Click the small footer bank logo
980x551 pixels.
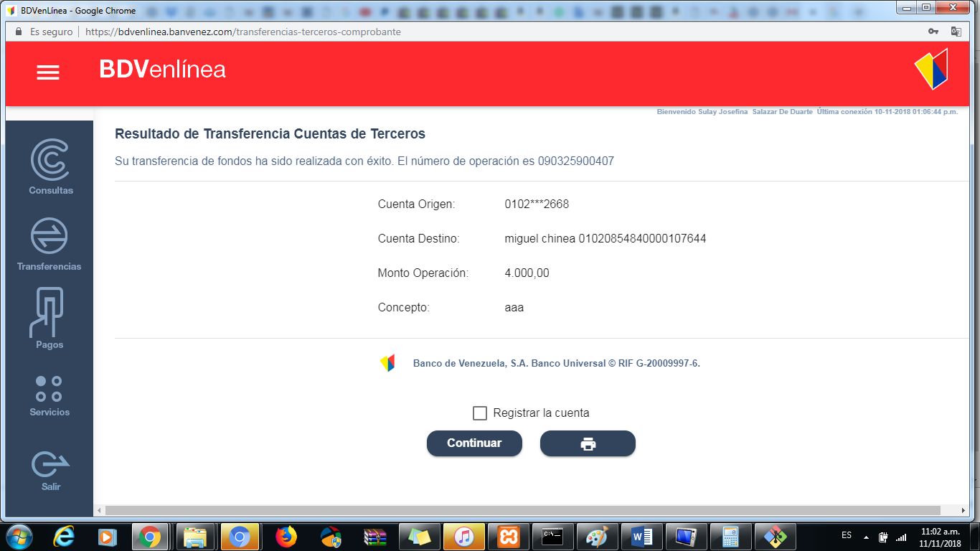coord(387,363)
